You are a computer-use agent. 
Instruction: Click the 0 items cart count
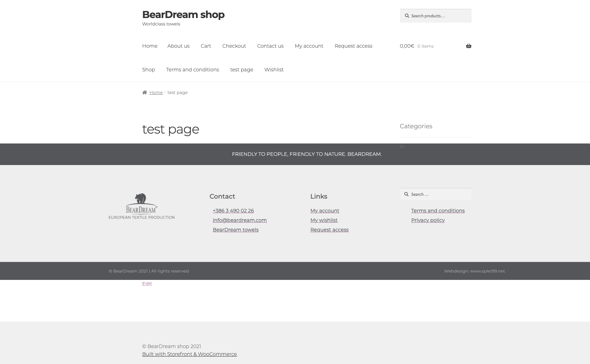pyautogui.click(x=425, y=46)
